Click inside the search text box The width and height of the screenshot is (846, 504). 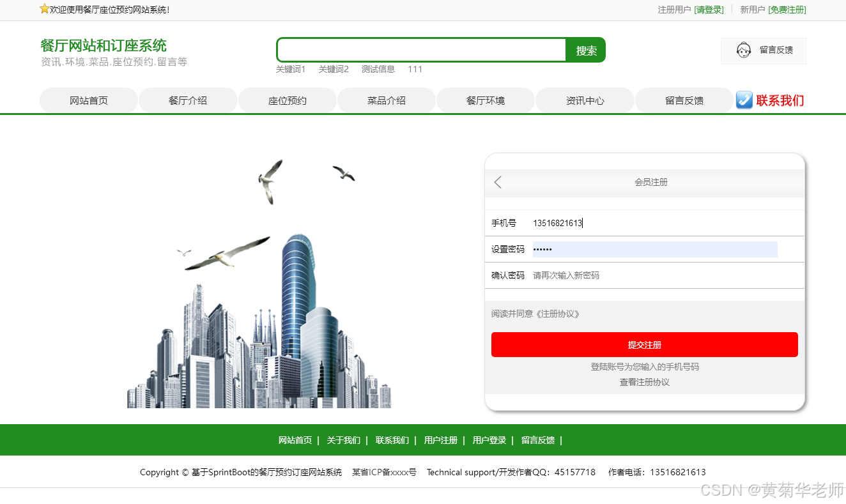tap(422, 50)
